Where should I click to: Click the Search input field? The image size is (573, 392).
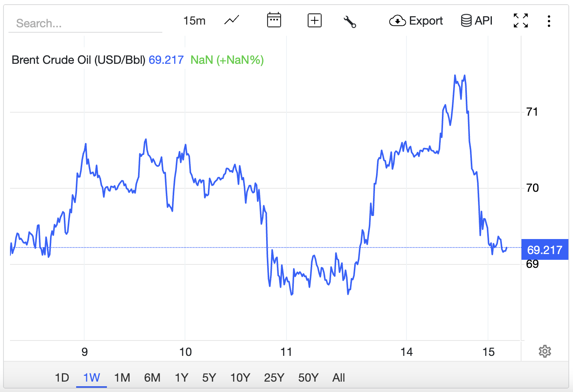(x=85, y=23)
